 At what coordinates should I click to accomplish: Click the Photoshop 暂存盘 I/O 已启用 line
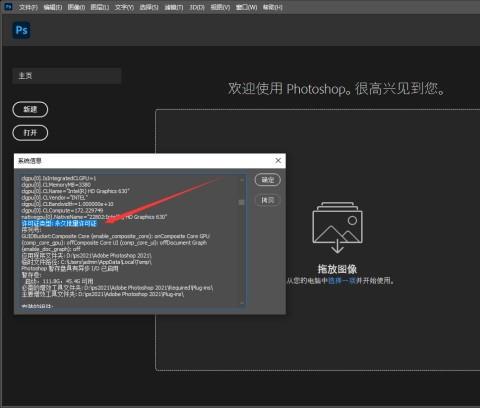coord(70,268)
